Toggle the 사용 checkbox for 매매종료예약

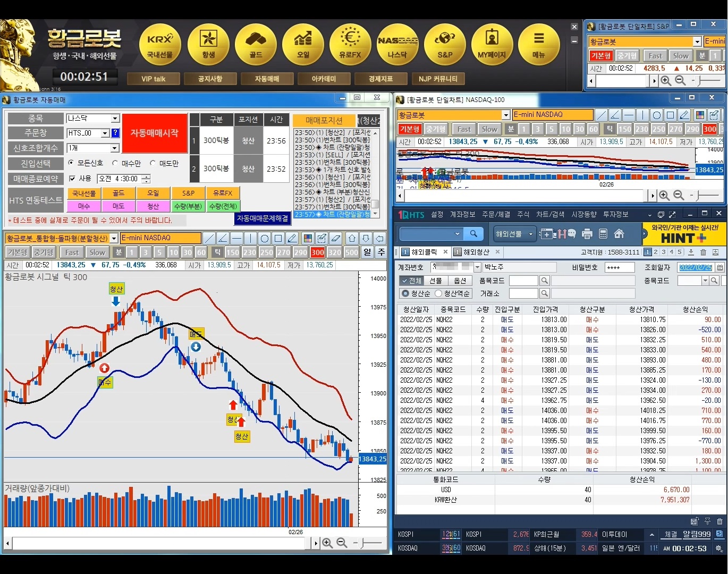(72, 179)
